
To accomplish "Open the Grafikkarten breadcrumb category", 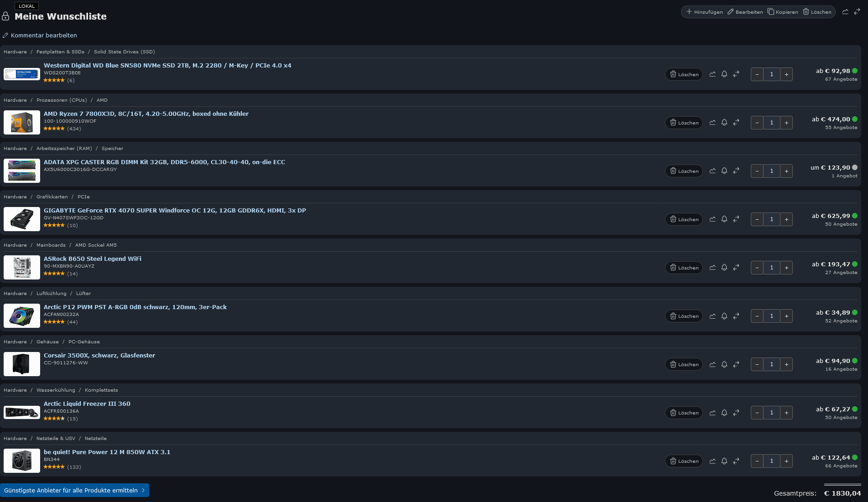I will pyautogui.click(x=52, y=197).
